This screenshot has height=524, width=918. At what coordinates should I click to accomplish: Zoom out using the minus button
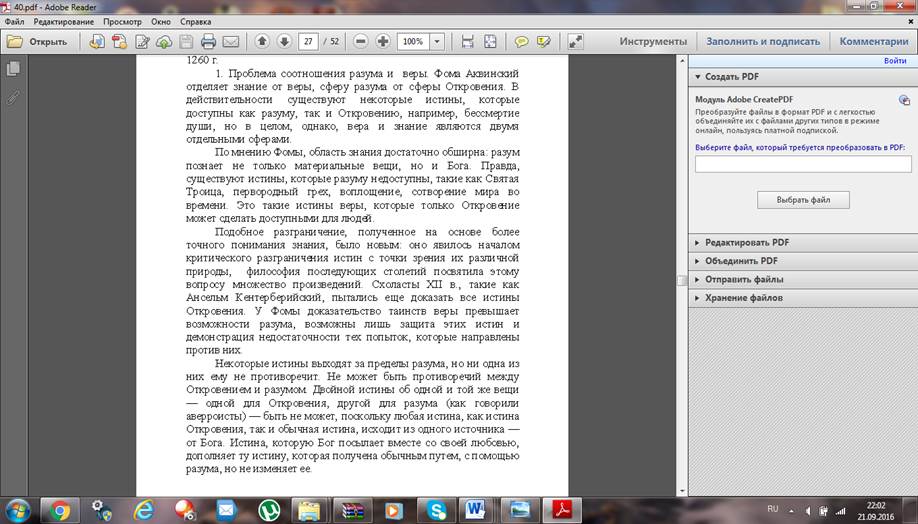coord(359,42)
